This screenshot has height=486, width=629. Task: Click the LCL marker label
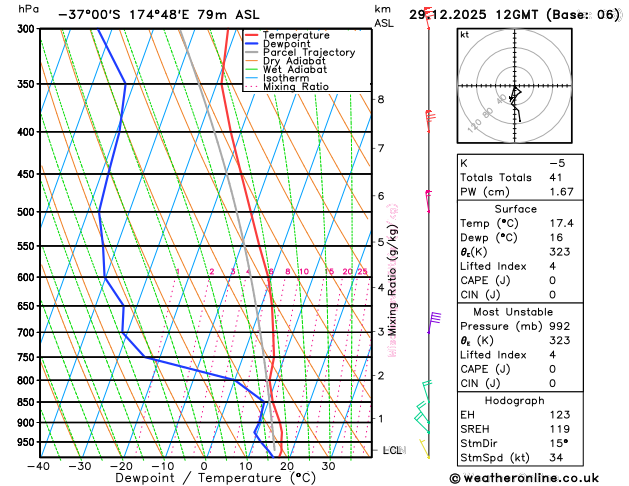(x=393, y=450)
